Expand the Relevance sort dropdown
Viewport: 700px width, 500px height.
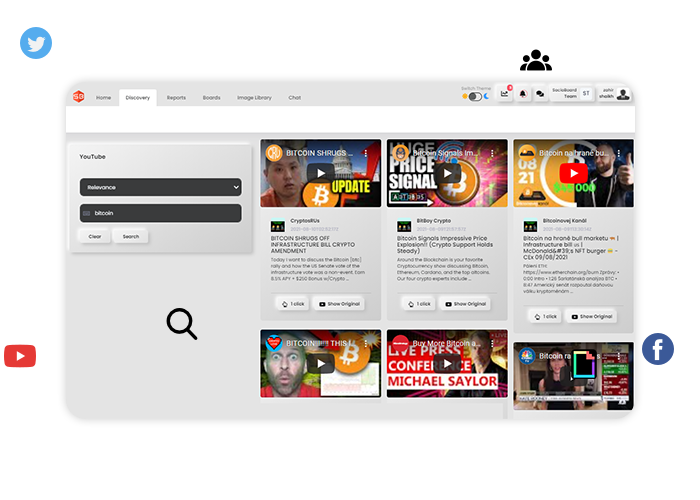(160, 187)
